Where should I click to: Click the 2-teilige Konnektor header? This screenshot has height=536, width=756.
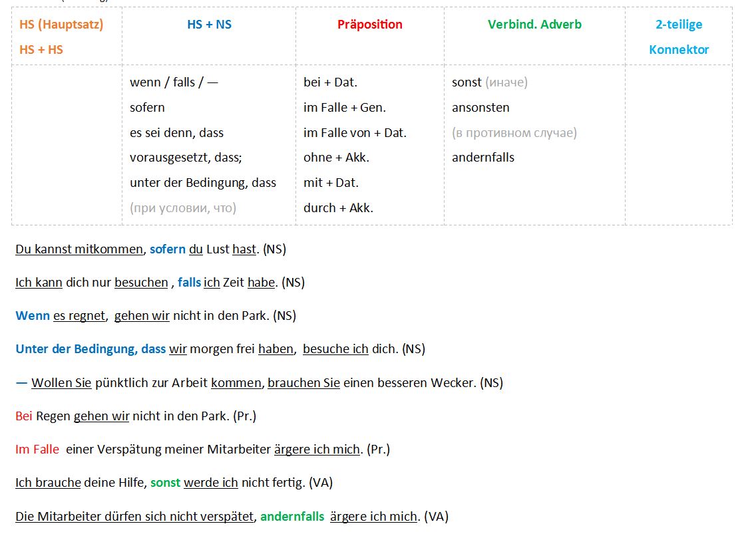(679, 37)
